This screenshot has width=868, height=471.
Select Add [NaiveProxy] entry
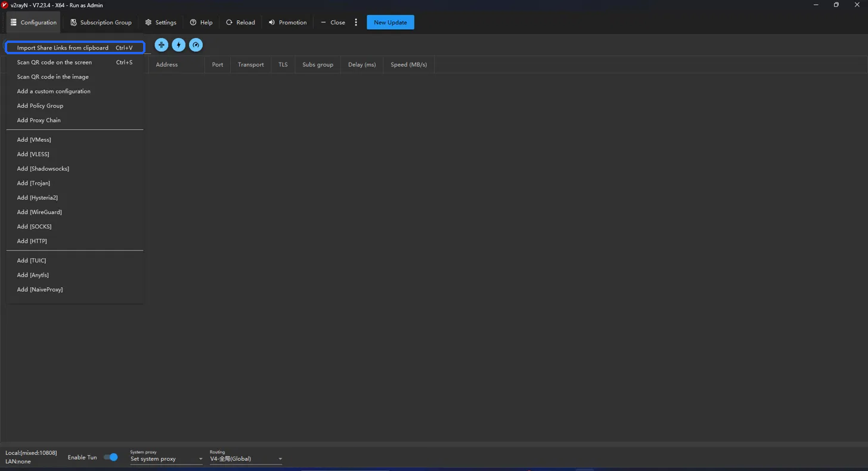[x=75, y=289]
